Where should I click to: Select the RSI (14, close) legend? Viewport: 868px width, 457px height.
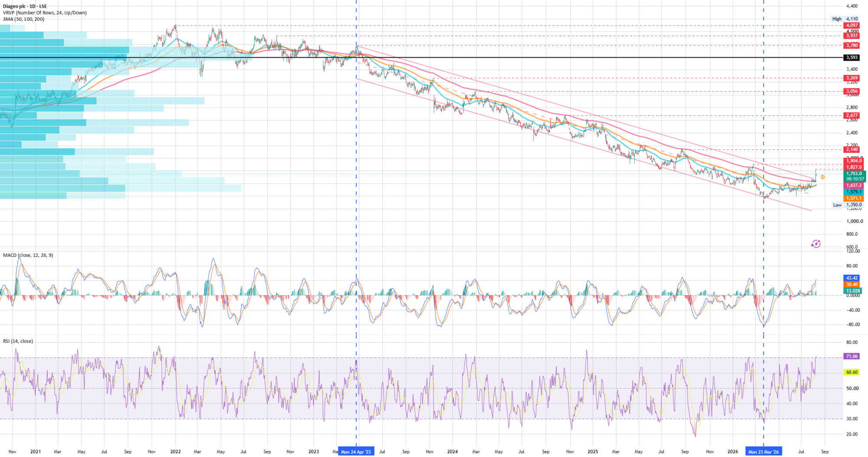click(18, 341)
